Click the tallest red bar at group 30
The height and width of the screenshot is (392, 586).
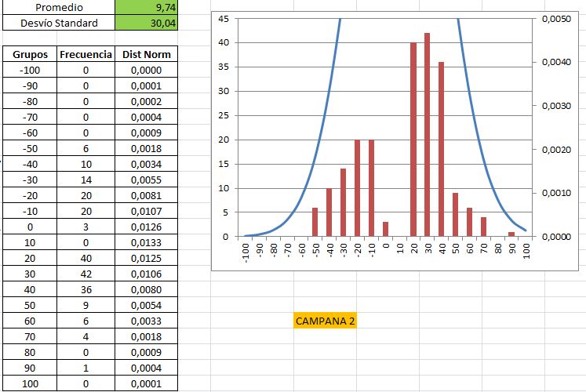[428, 133]
